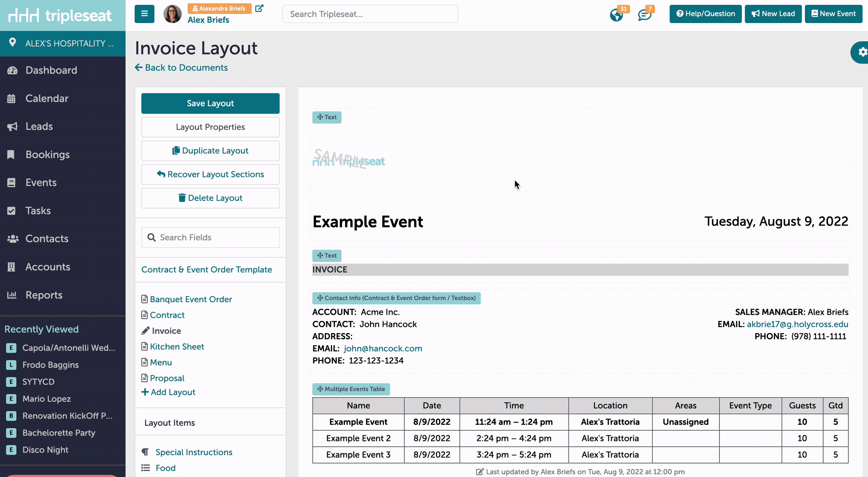Viewport: 868px width, 477px height.
Task: Click Multiple Events Table section handle
Action: tap(351, 389)
